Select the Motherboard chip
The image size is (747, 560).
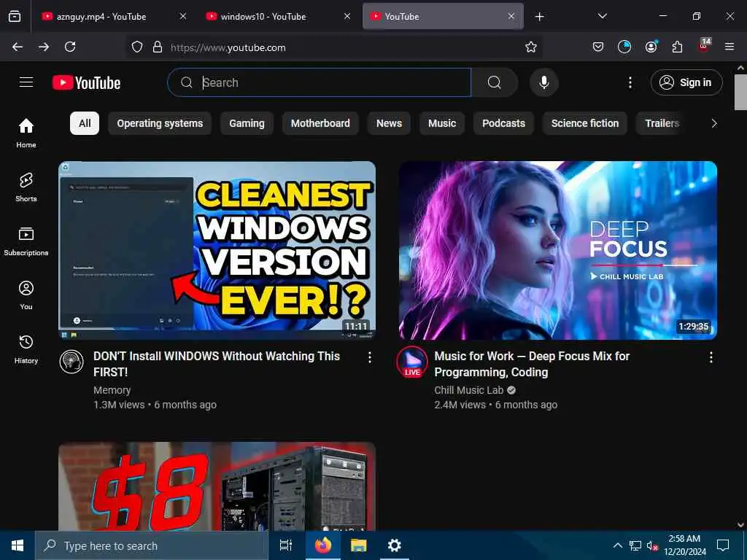(320, 123)
